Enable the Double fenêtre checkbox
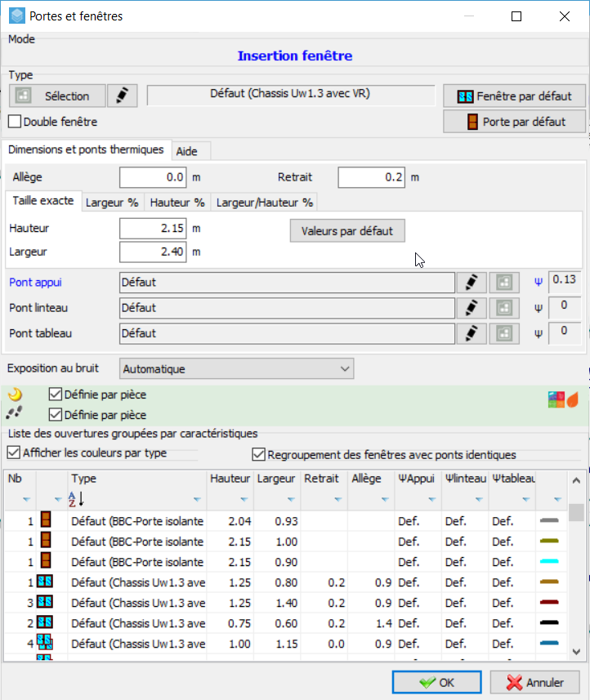 tap(15, 122)
